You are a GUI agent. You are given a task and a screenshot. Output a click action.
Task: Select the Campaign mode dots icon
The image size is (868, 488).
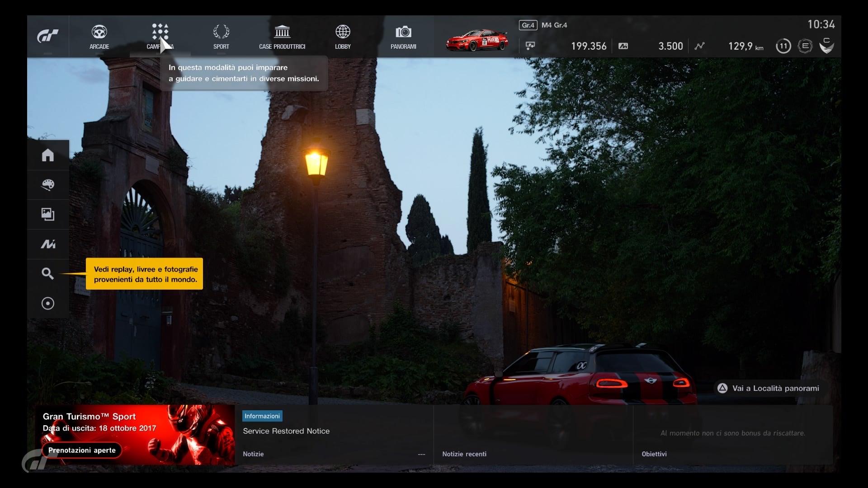(160, 32)
